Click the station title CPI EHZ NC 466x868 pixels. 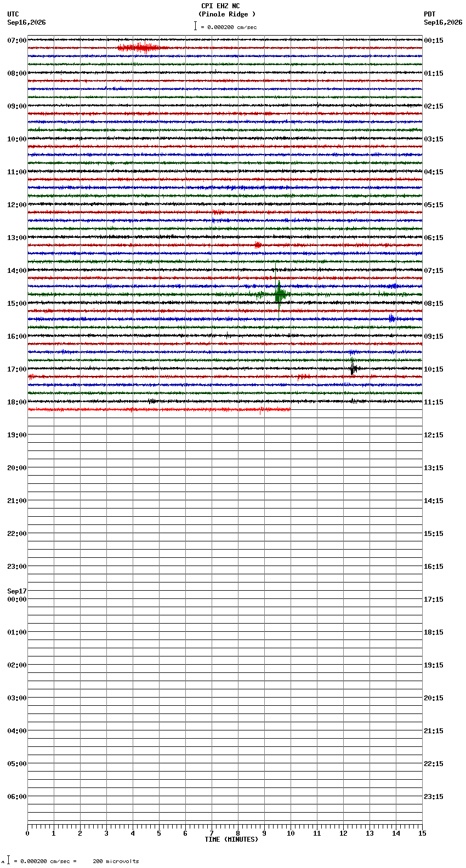coord(220,6)
